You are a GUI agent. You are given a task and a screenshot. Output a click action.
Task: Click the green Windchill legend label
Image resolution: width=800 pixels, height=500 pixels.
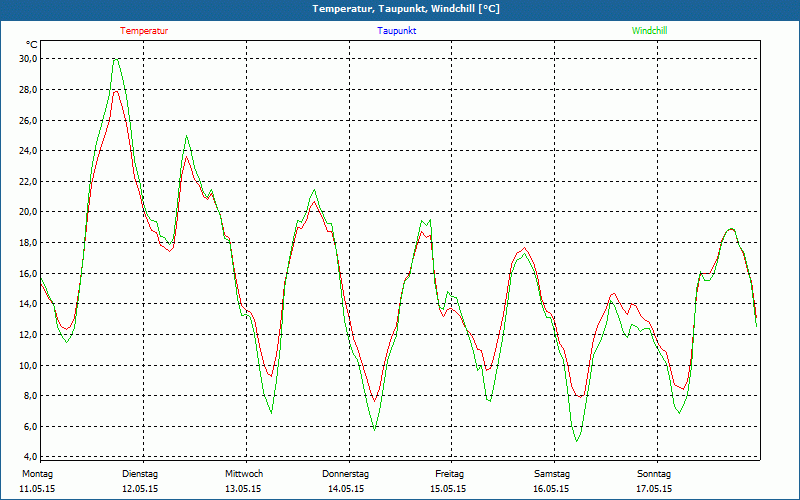(x=649, y=31)
